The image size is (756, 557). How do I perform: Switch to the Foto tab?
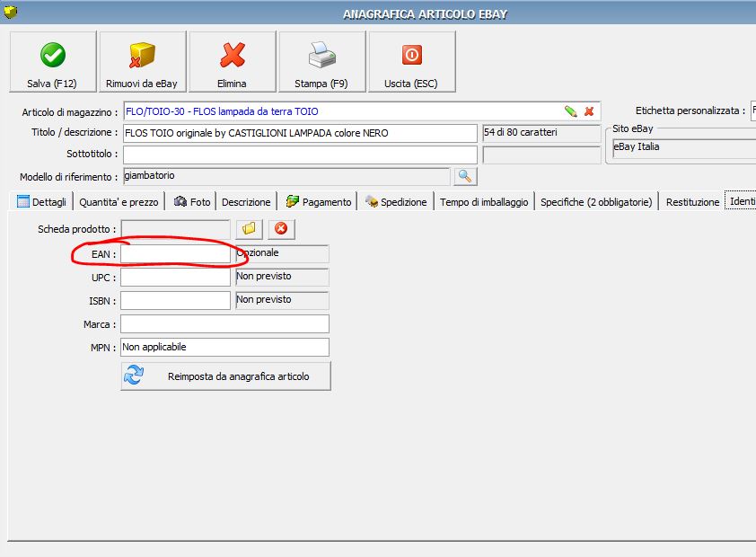[x=192, y=201]
